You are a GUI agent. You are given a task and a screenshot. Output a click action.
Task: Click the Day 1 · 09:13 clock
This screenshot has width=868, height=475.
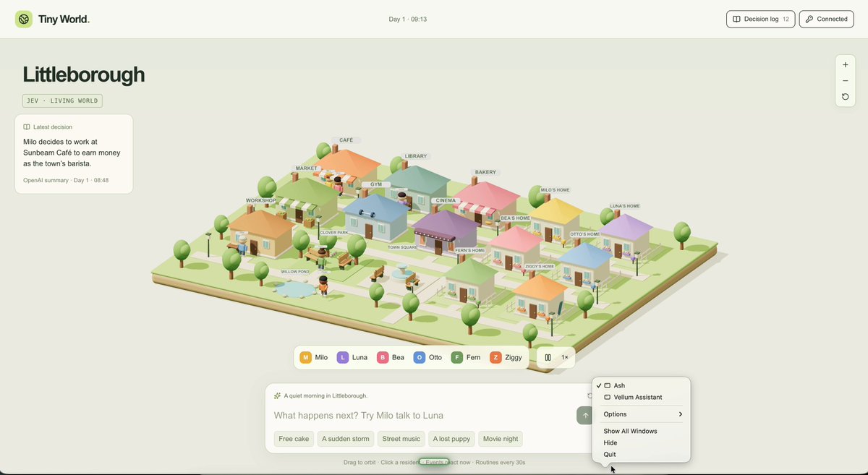coord(408,20)
